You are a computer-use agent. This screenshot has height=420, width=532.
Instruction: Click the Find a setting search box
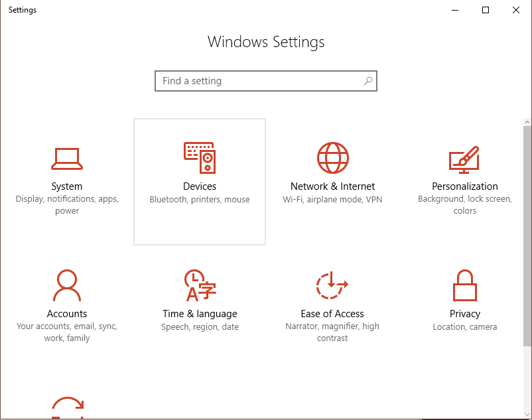(265, 81)
